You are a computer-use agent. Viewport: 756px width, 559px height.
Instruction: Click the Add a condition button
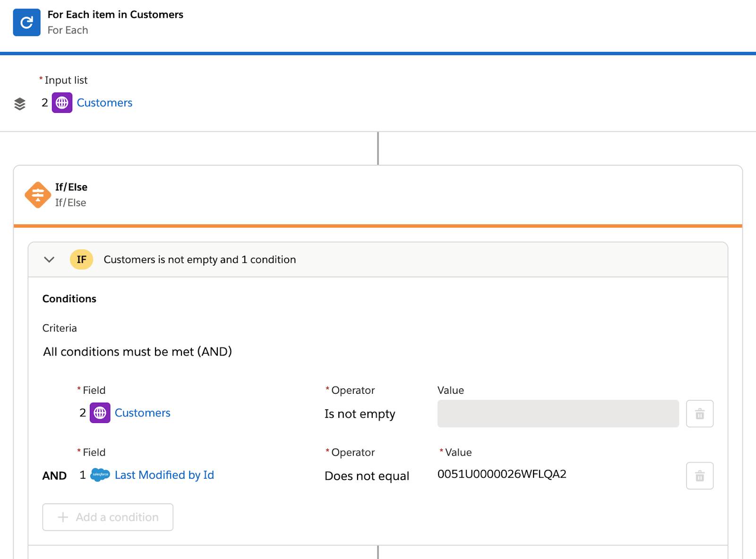click(x=108, y=517)
